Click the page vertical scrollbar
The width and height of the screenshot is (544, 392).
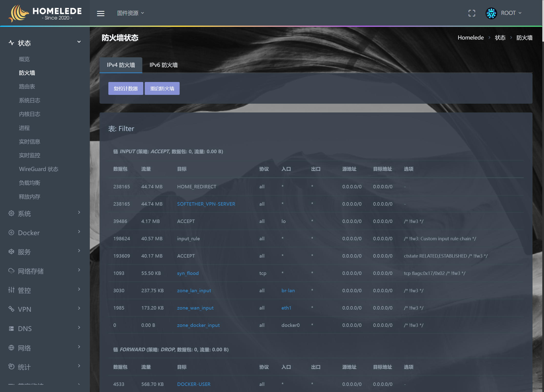coord(543,21)
